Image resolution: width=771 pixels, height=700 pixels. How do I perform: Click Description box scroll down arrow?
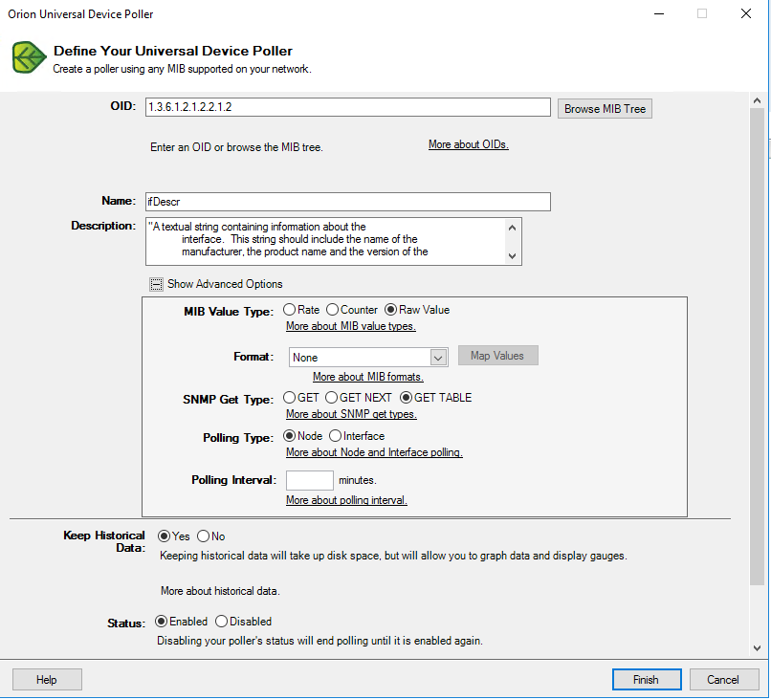click(x=512, y=256)
